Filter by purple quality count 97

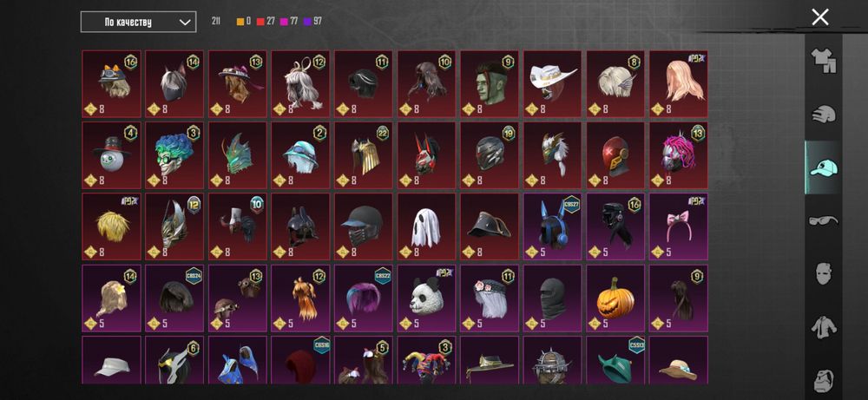click(x=312, y=22)
